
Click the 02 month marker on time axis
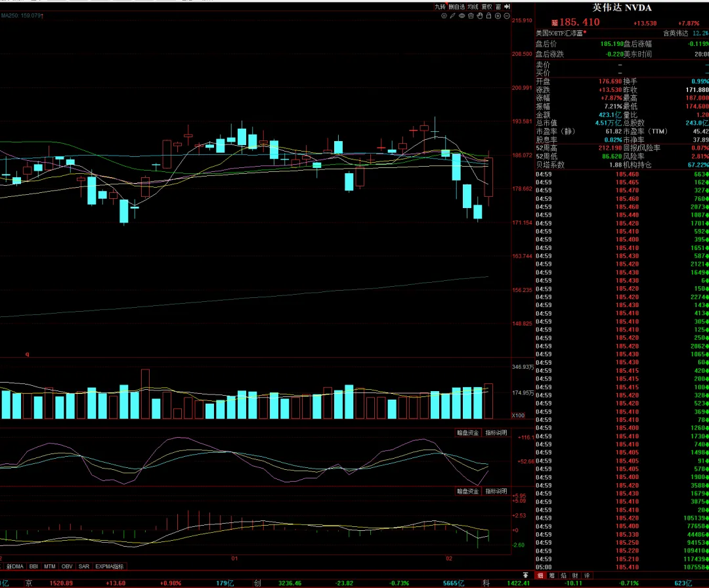pos(448,558)
